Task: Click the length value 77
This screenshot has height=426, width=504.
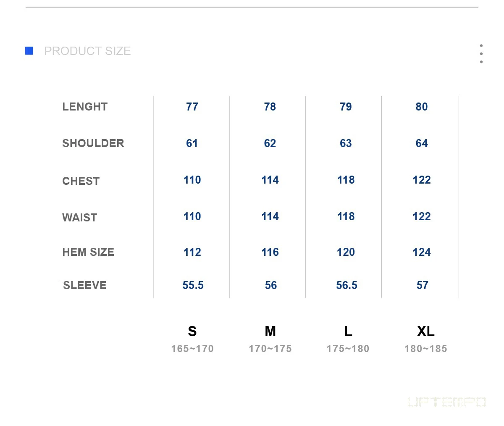Action: [x=192, y=107]
